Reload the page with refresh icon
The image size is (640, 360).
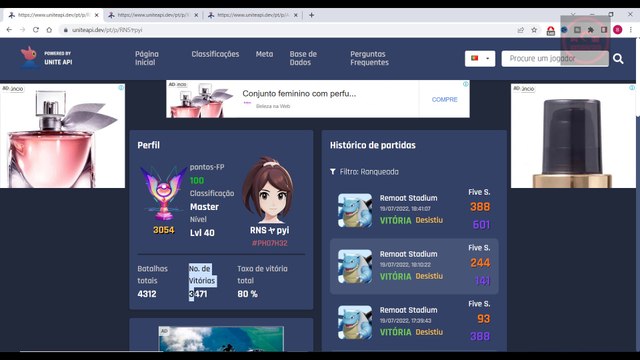tap(36, 30)
